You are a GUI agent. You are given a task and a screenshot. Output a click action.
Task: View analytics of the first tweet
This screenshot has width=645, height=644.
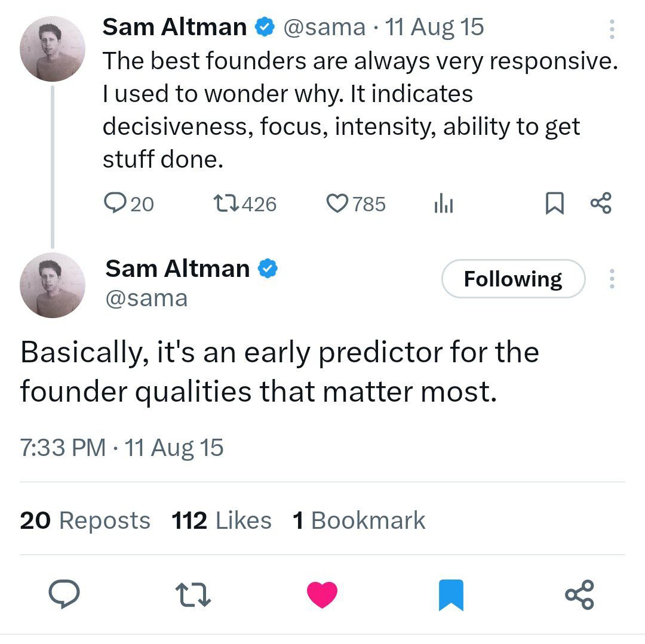[444, 205]
